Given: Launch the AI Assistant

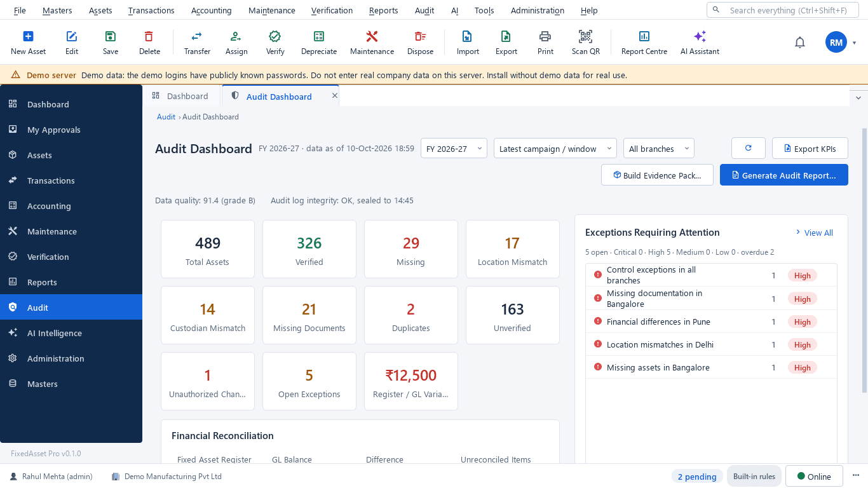Looking at the screenshot, I should pos(700,43).
